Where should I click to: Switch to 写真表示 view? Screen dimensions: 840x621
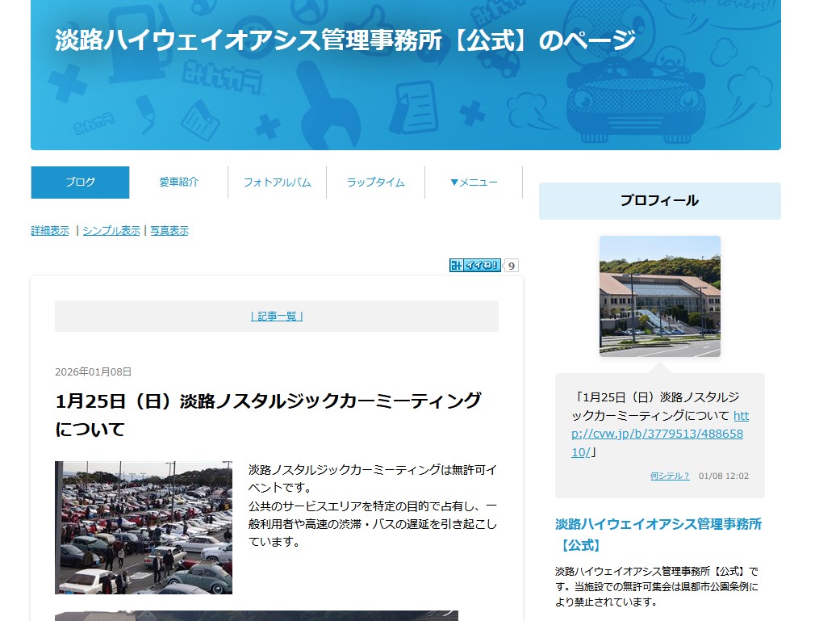pos(169,231)
